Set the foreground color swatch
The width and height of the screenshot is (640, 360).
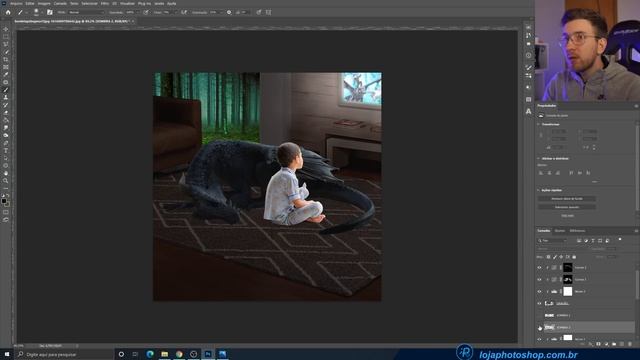tap(4, 201)
